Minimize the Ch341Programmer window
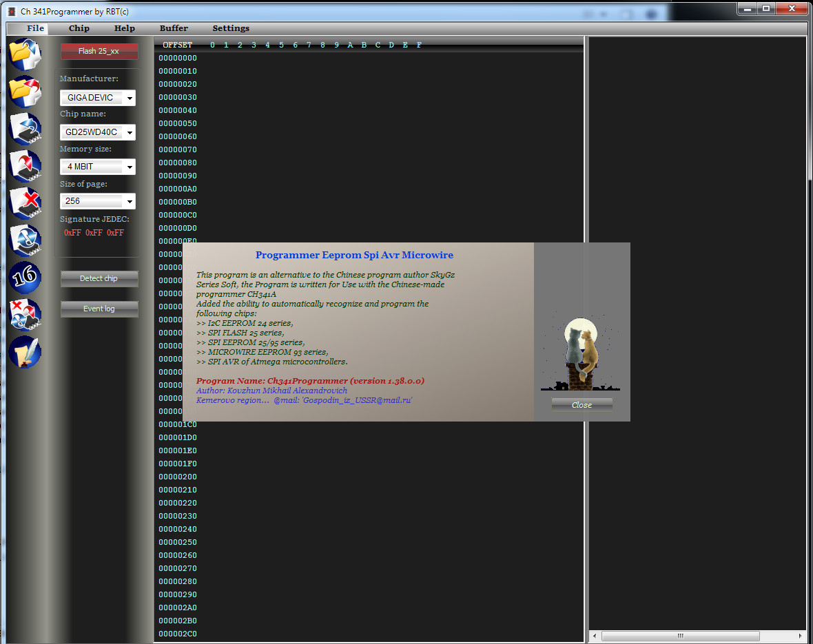The width and height of the screenshot is (813, 644). (747, 9)
